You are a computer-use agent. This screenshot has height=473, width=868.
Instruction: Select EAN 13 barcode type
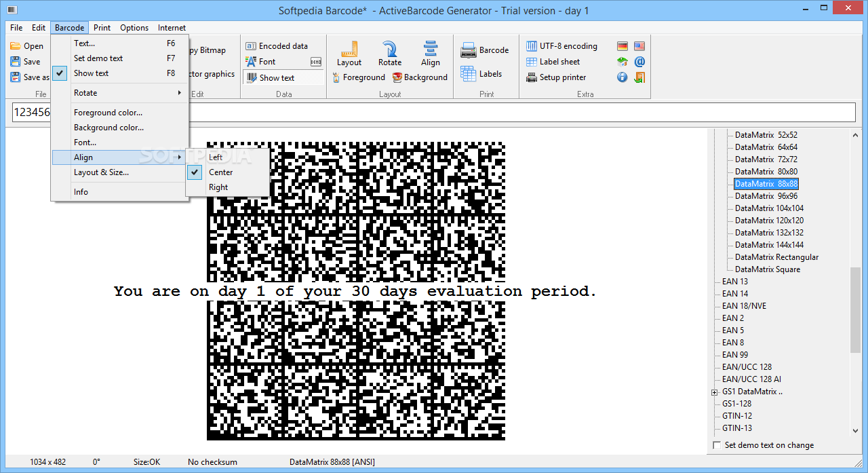pos(735,282)
